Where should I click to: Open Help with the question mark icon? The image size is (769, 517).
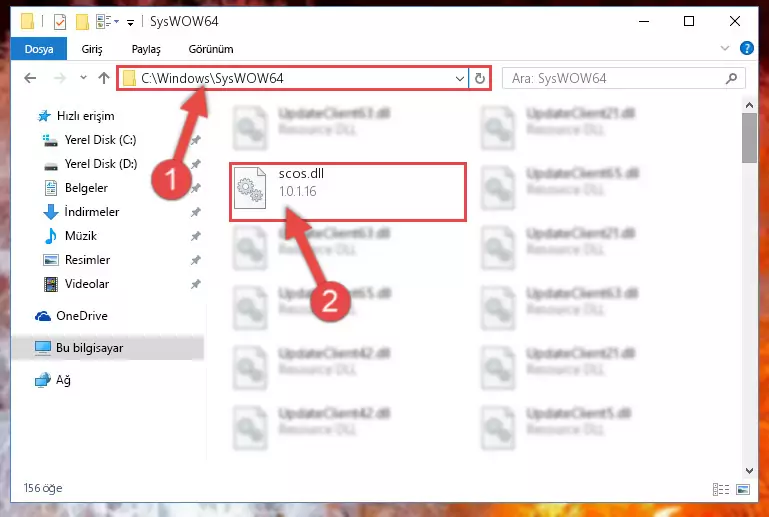tap(746, 48)
